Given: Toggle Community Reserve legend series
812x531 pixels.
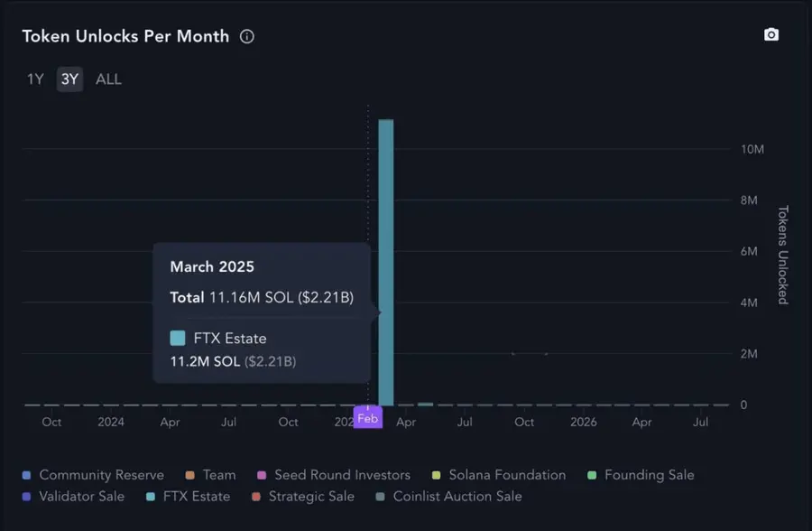Looking at the screenshot, I should [101, 475].
